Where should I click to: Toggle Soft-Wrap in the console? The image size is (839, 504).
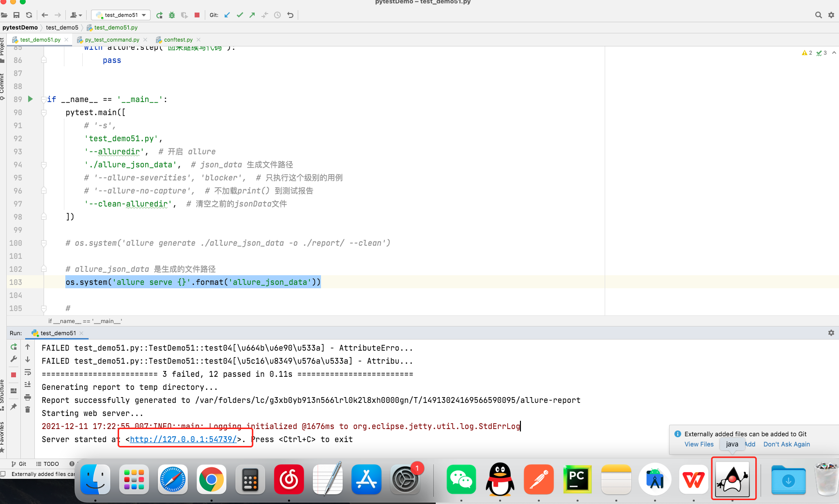28,372
